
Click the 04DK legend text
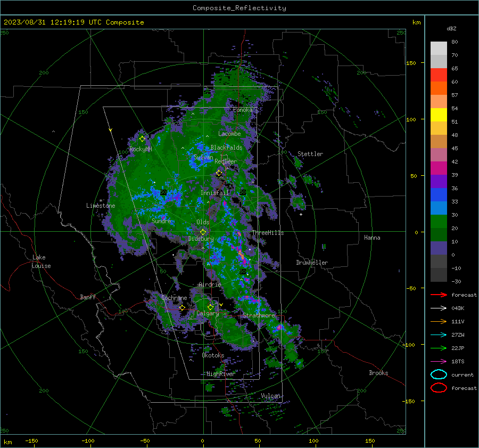coord(458,308)
